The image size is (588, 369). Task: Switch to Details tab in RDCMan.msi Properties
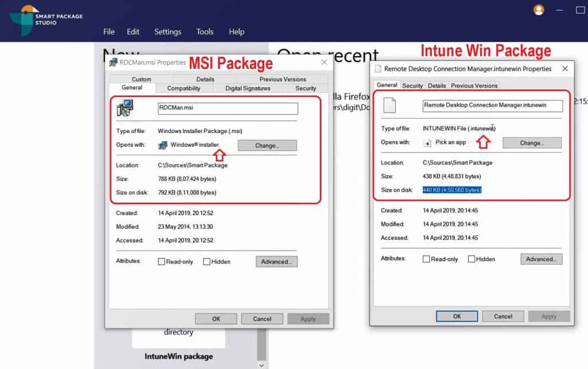(x=205, y=79)
